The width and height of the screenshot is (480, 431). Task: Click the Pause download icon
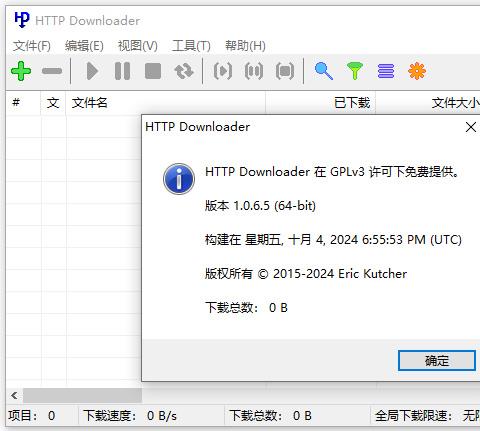tap(122, 71)
